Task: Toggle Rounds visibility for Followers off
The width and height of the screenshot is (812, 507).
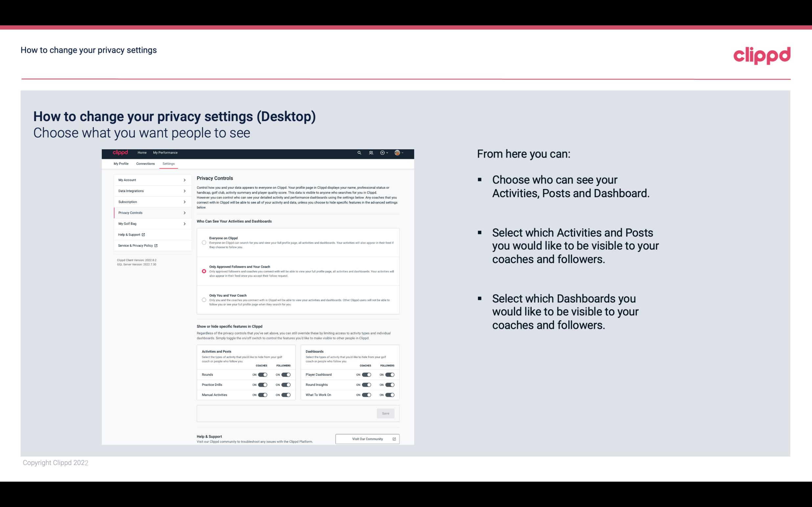Action: pyautogui.click(x=286, y=374)
